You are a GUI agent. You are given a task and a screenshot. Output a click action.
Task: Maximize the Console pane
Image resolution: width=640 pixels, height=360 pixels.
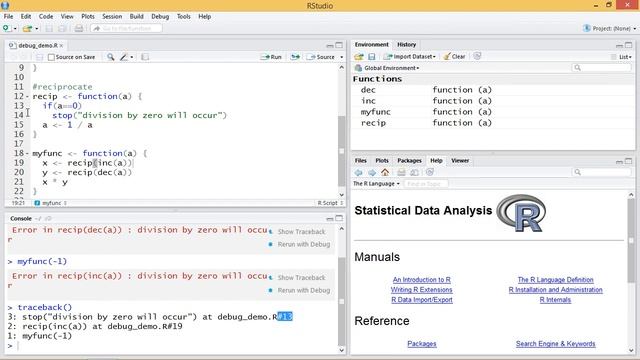pos(339,218)
